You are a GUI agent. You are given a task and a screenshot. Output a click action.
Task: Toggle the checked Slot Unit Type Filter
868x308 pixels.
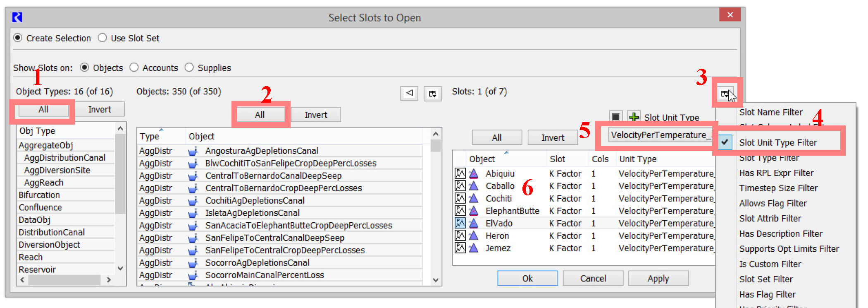(x=777, y=142)
